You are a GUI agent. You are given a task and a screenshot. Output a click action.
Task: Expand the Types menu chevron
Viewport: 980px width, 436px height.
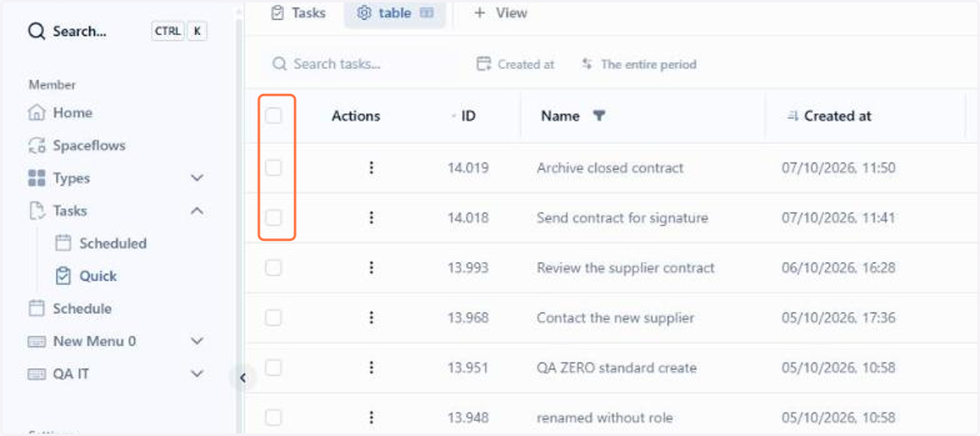click(x=197, y=178)
